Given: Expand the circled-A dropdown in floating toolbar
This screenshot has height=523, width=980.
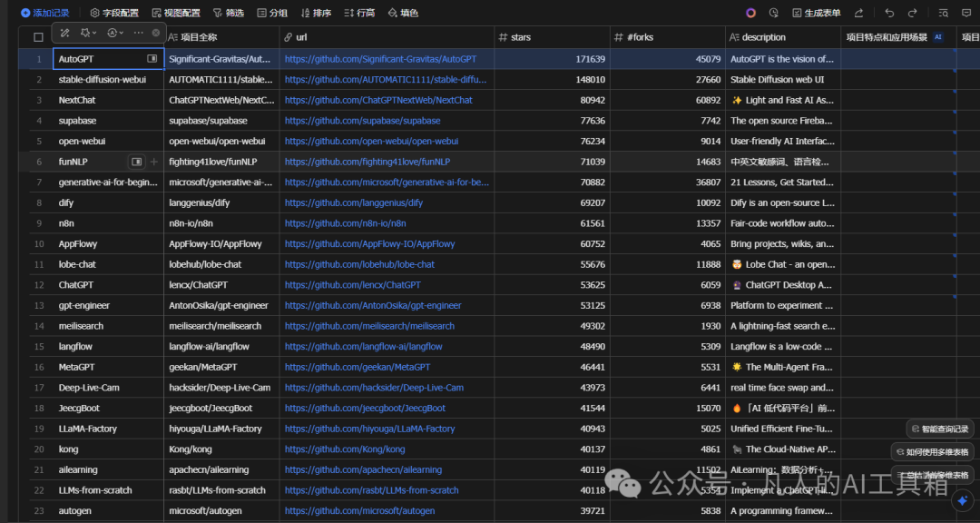Looking at the screenshot, I should pos(115,33).
